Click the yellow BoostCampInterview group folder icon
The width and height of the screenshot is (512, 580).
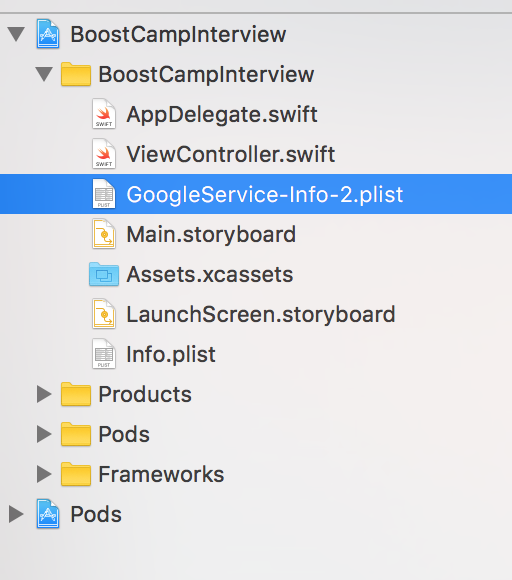pyautogui.click(x=76, y=74)
